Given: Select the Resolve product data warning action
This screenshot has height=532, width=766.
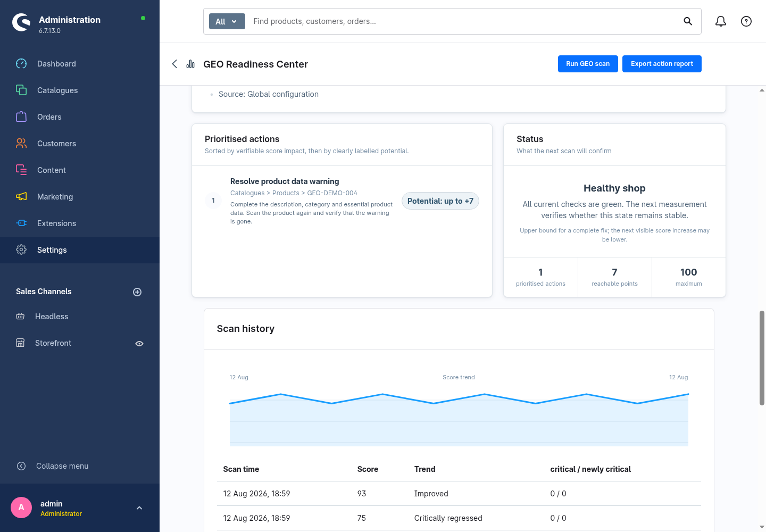Looking at the screenshot, I should click(285, 181).
